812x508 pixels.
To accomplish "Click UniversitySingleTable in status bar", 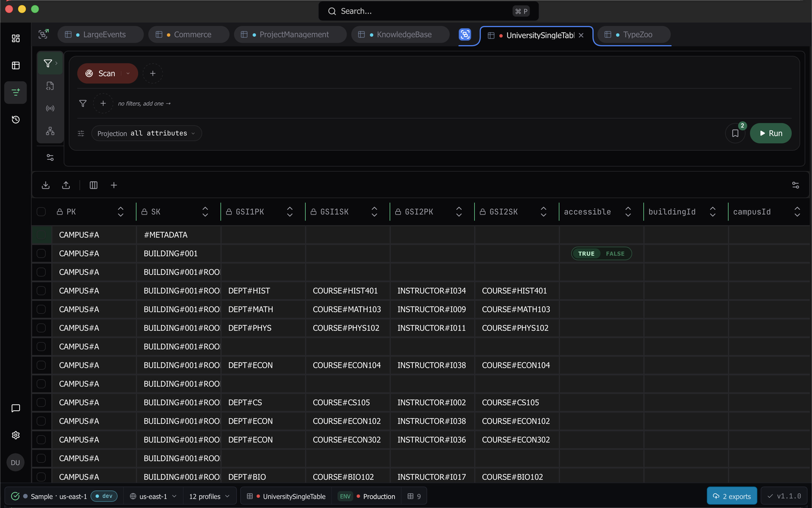I will [x=286, y=496].
